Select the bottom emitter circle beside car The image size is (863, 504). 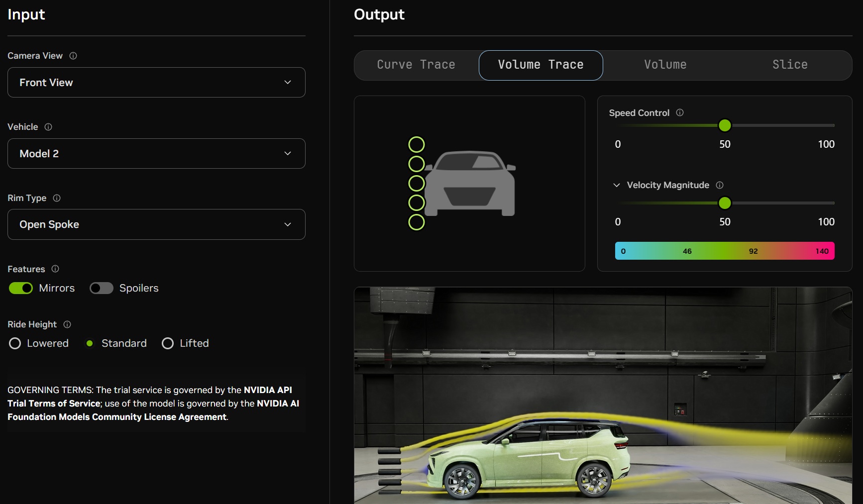pos(417,222)
